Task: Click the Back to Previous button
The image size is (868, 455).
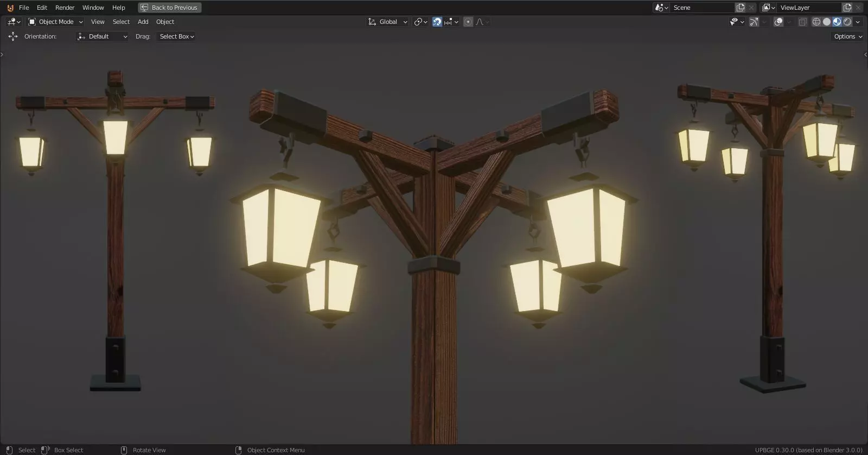Action: pos(170,8)
